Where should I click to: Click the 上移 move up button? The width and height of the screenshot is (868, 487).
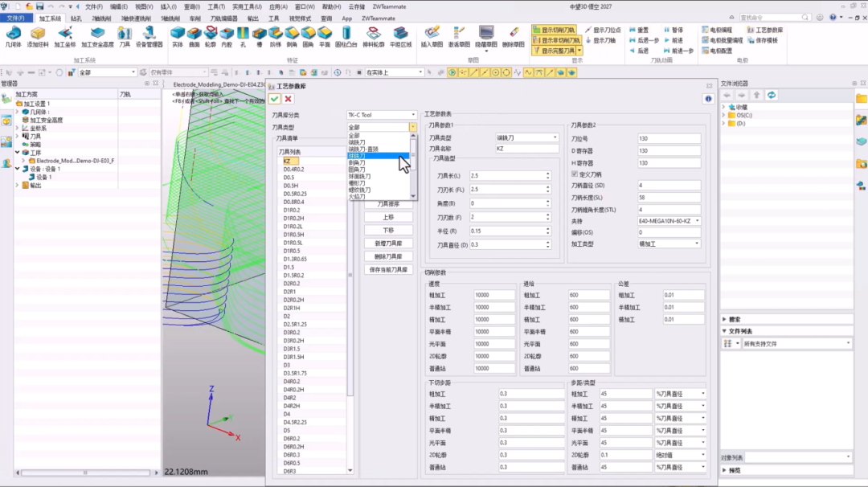click(x=388, y=217)
